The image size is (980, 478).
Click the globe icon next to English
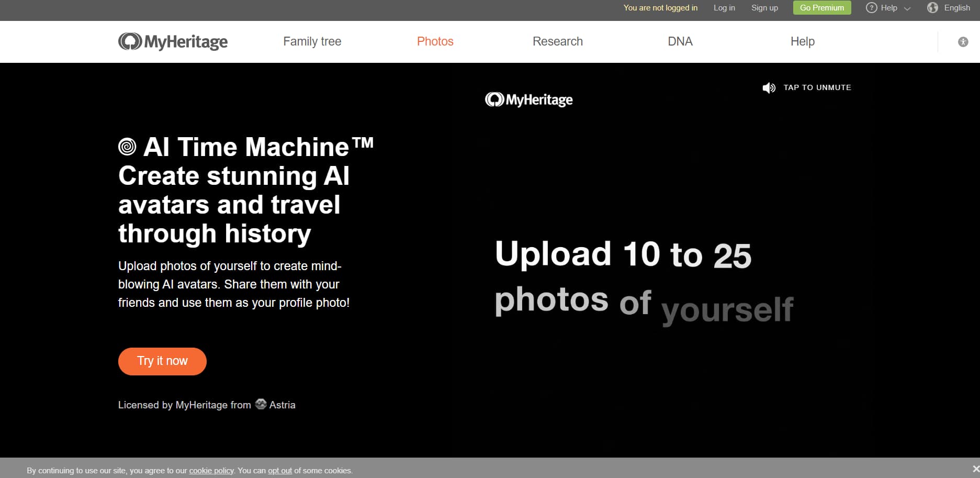click(x=932, y=7)
